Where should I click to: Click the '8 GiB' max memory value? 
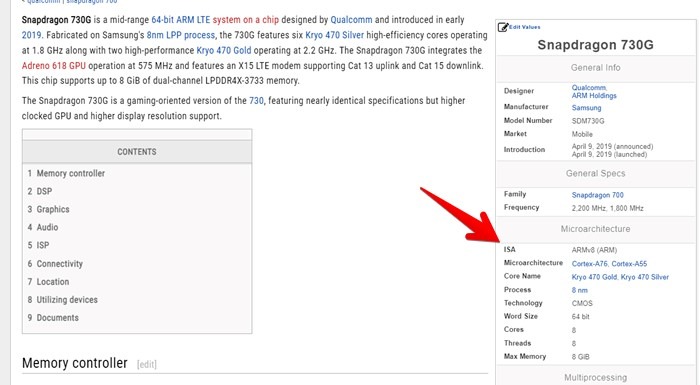580,357
